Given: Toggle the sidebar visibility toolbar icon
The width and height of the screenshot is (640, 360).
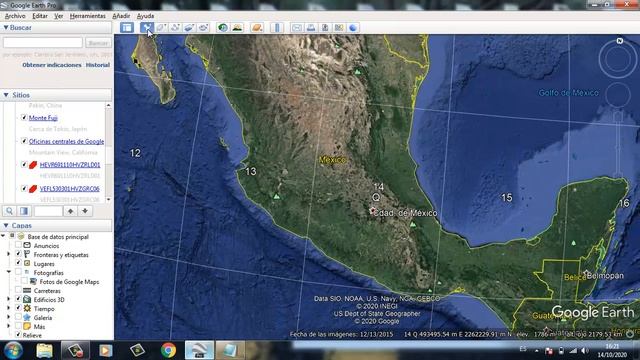Looking at the screenshot, I should click(x=127, y=27).
